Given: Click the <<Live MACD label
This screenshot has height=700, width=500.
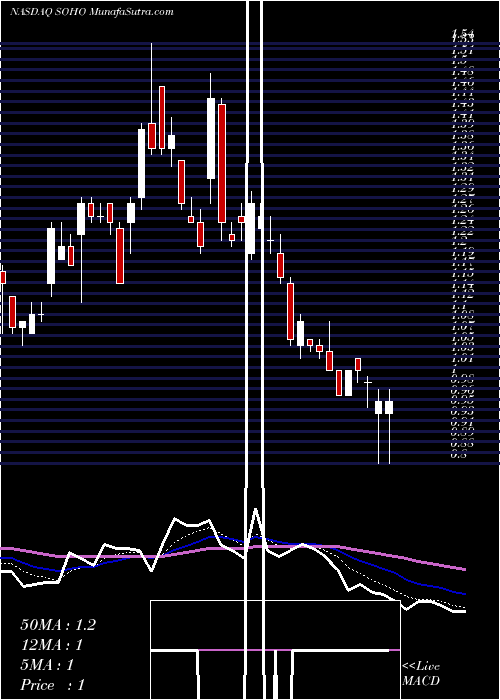Looking at the screenshot, I should 421,674.
